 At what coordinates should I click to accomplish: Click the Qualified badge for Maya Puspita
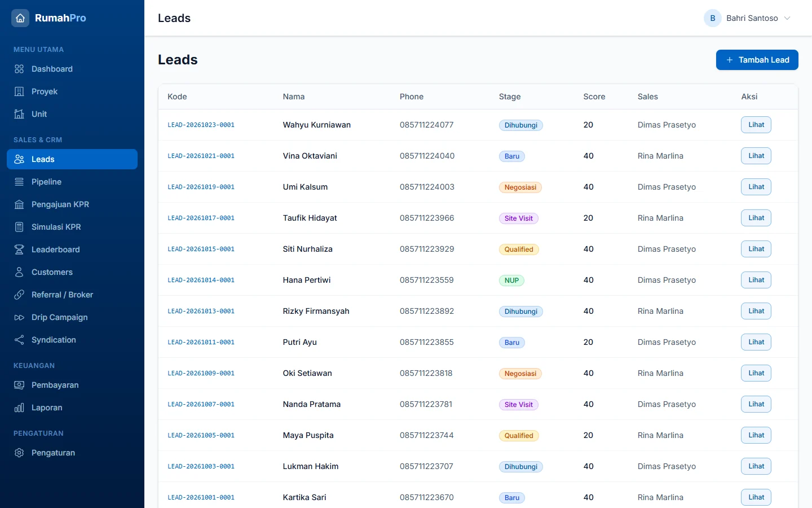pyautogui.click(x=519, y=436)
